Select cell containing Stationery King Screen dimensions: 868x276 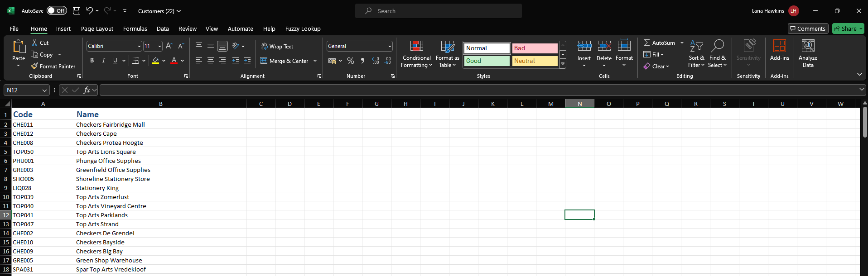tap(97, 188)
